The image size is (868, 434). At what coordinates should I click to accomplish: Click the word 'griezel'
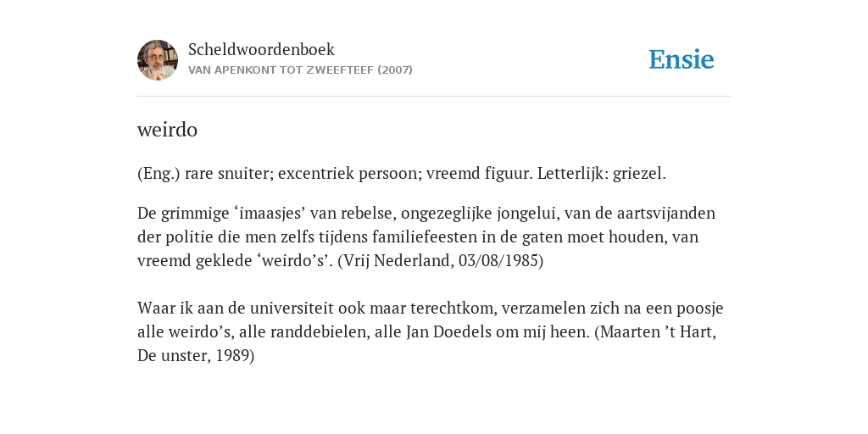pos(637,174)
